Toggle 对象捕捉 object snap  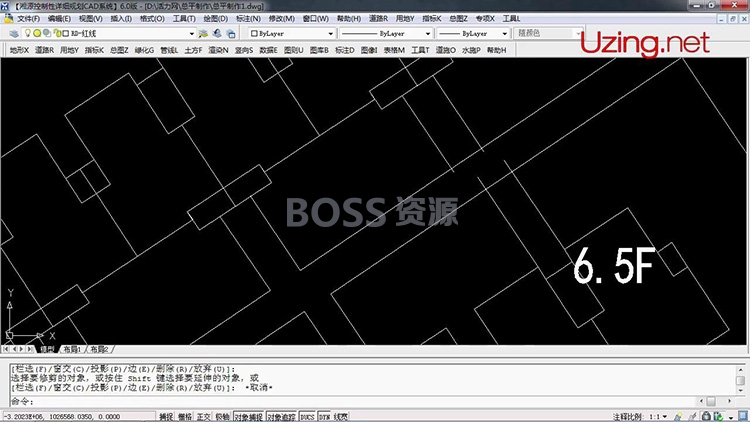(249, 417)
